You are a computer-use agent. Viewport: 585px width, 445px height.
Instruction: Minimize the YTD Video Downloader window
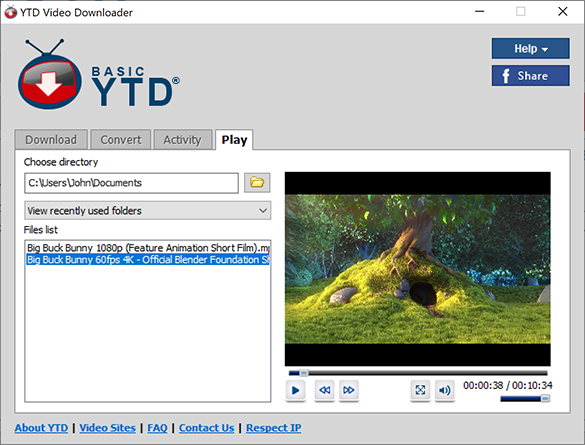[x=479, y=12]
